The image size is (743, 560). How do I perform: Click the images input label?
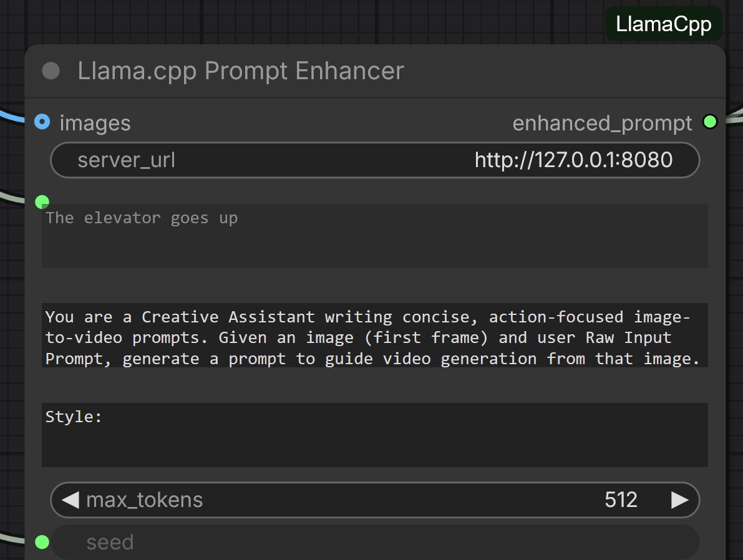click(x=95, y=123)
